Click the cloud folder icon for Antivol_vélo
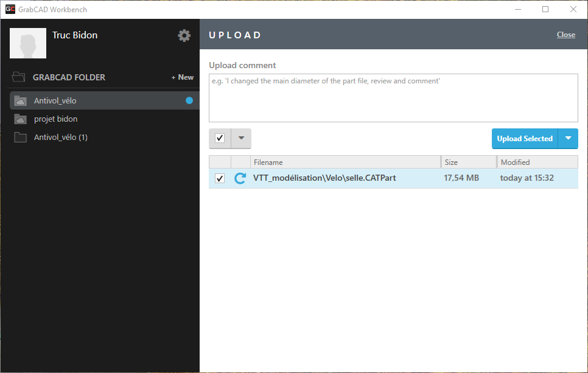 click(20, 100)
